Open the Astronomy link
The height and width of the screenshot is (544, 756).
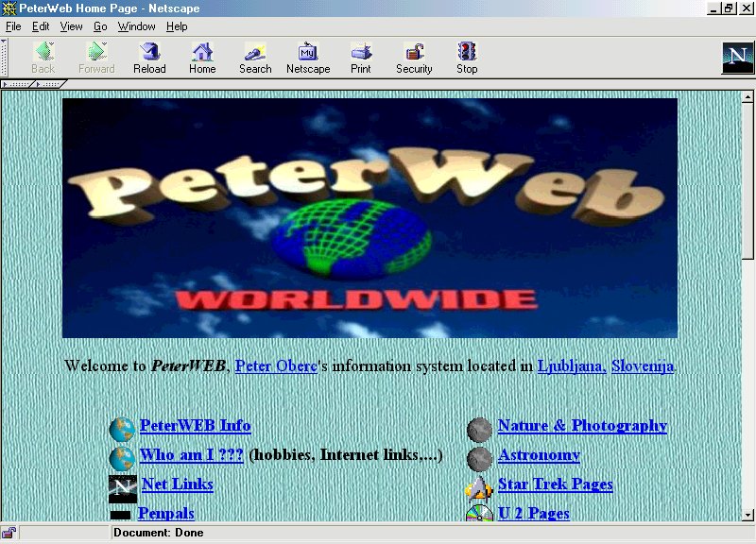[x=539, y=455]
